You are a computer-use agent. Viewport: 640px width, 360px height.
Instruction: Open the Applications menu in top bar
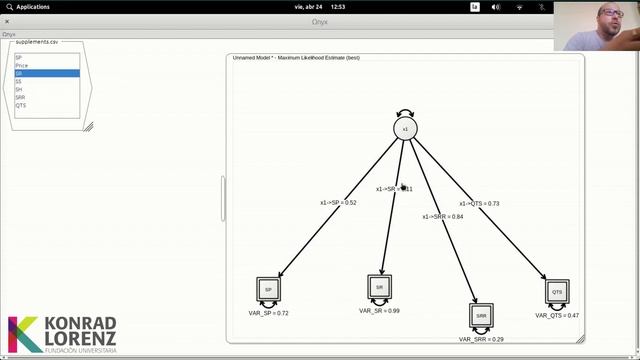(33, 7)
